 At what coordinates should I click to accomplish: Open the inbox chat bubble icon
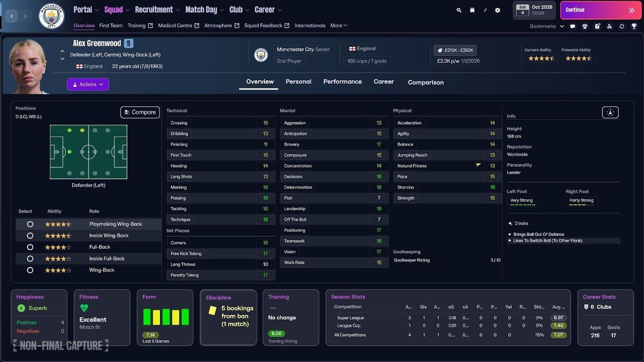pos(573,26)
